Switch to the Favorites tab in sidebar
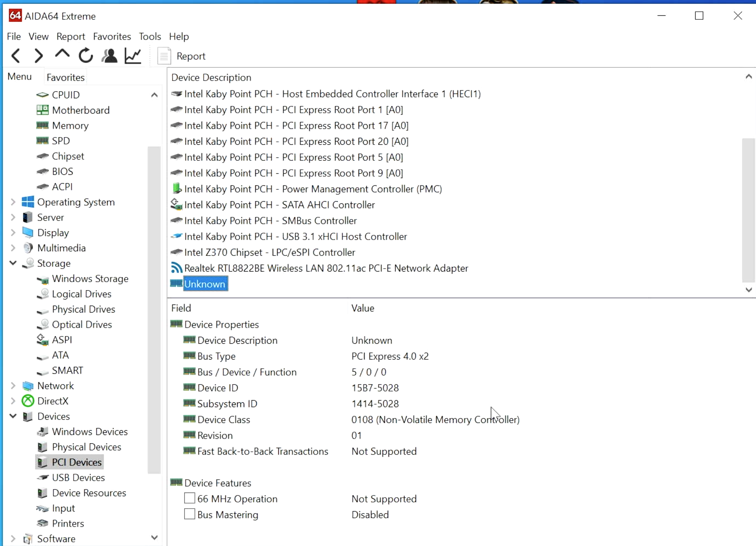 pos(66,77)
